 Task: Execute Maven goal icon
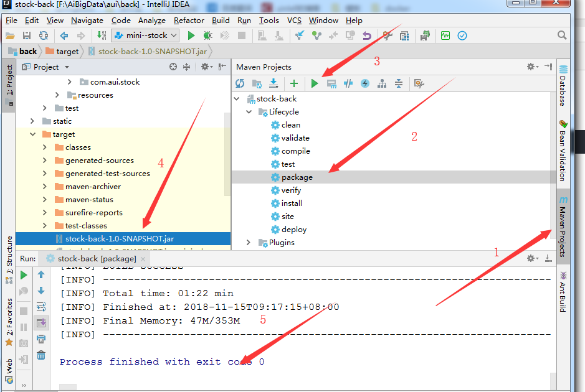coord(331,84)
